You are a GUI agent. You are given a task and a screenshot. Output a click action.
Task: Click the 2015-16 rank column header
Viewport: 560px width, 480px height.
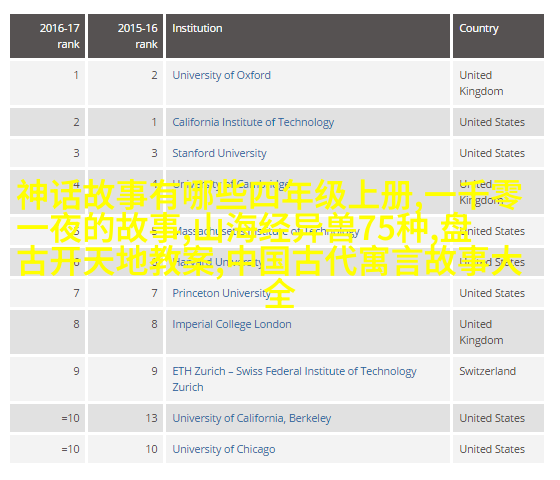(125, 36)
